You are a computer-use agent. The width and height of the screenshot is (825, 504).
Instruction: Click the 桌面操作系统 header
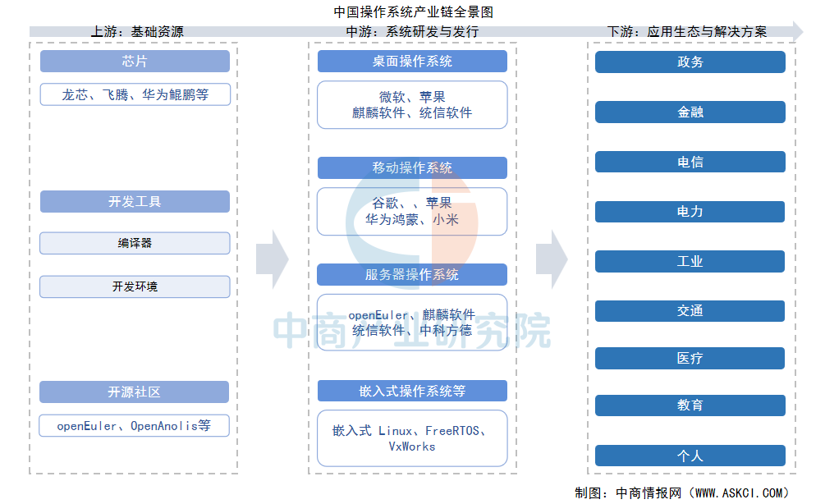[x=412, y=61]
